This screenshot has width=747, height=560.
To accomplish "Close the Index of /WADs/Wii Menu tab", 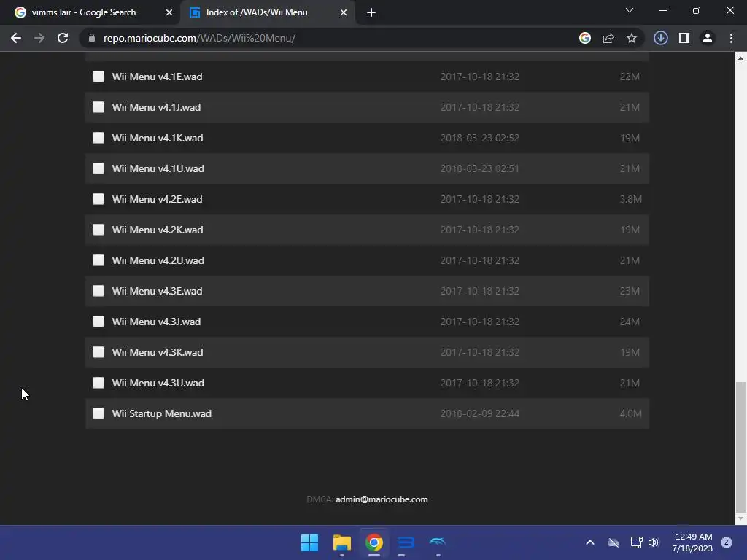I will (x=344, y=12).
